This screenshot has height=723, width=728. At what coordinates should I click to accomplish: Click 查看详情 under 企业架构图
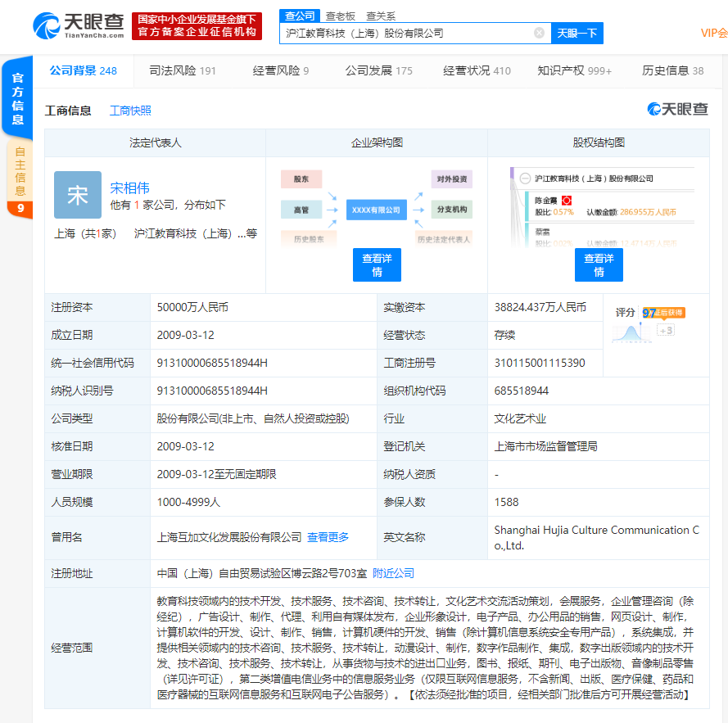tap(377, 264)
